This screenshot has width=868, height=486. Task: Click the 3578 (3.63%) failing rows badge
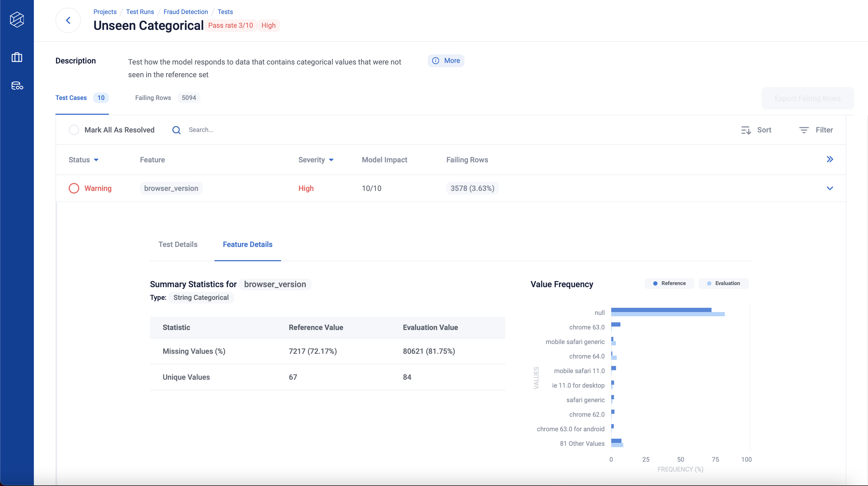(x=472, y=188)
